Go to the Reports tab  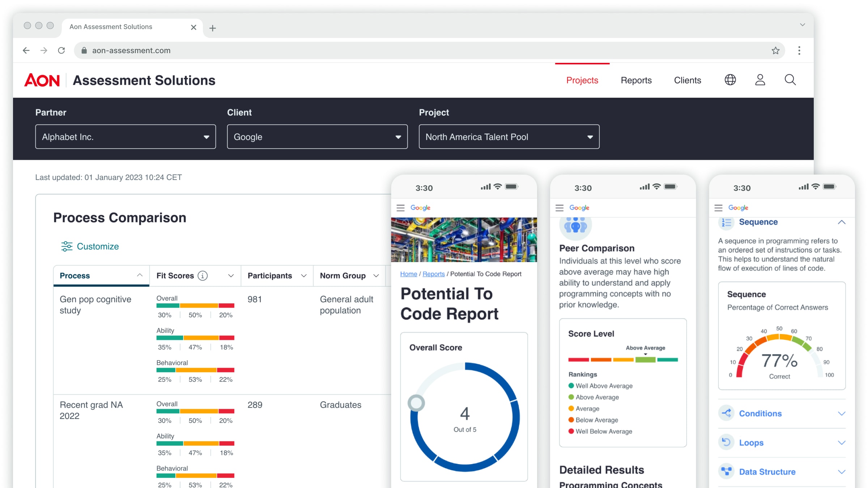pyautogui.click(x=636, y=80)
